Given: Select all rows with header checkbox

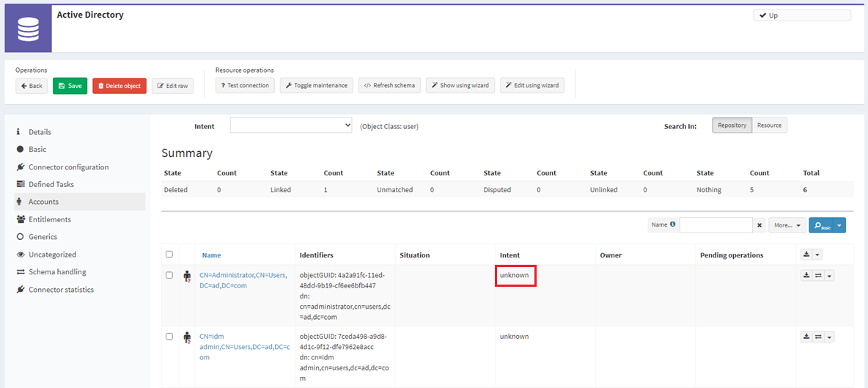Looking at the screenshot, I should click(x=169, y=255).
